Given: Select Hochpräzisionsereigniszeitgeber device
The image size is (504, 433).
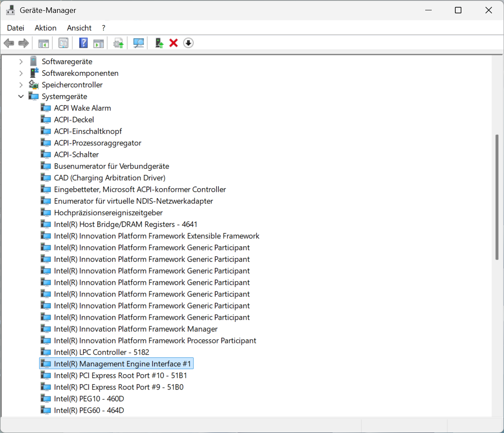Looking at the screenshot, I should pos(108,213).
